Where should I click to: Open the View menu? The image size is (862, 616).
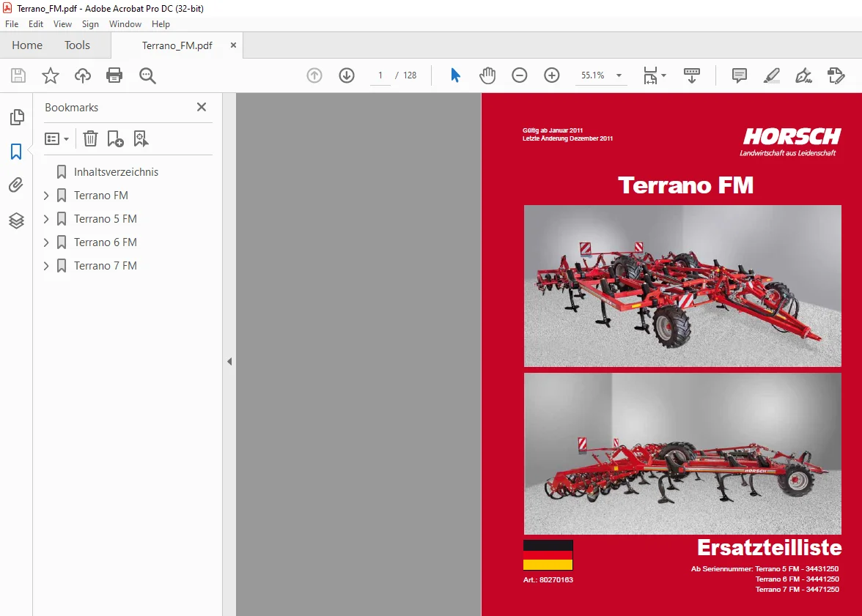(x=62, y=24)
